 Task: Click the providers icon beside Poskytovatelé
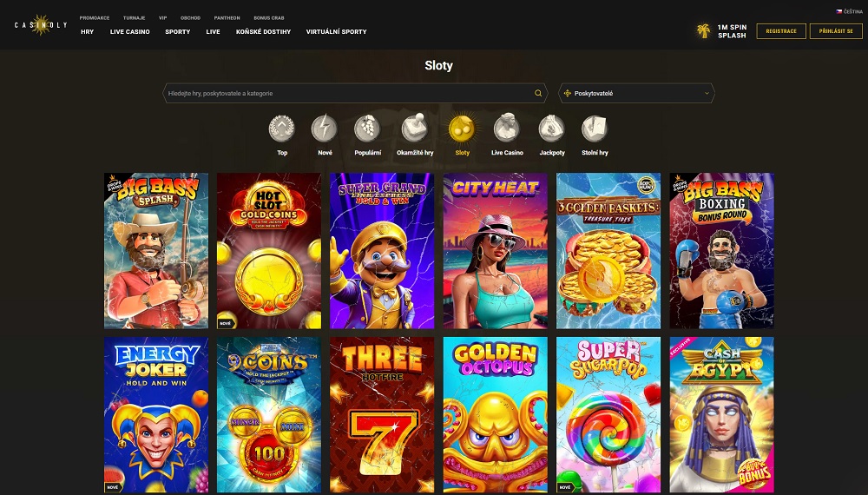(568, 94)
